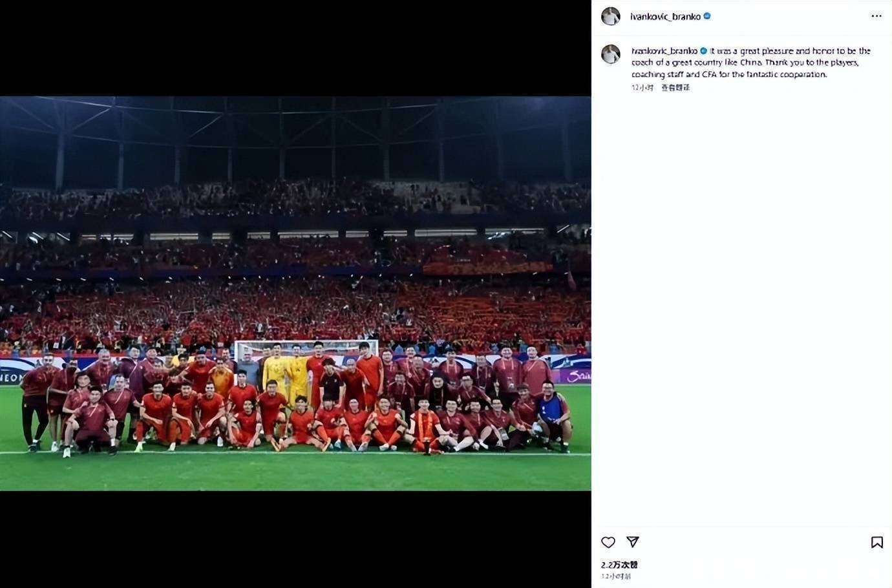Click the avatar beside the caption
The height and width of the screenshot is (588, 892).
click(610, 54)
